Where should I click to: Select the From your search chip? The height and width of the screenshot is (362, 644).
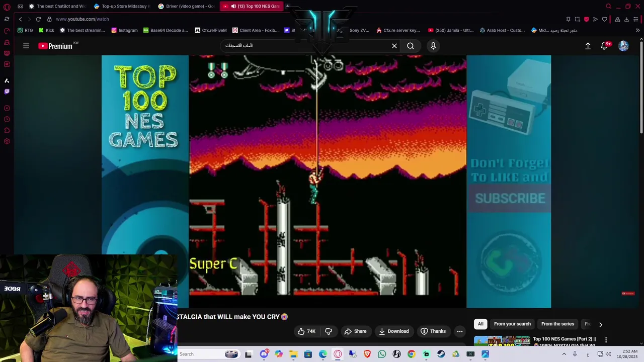(x=512, y=324)
